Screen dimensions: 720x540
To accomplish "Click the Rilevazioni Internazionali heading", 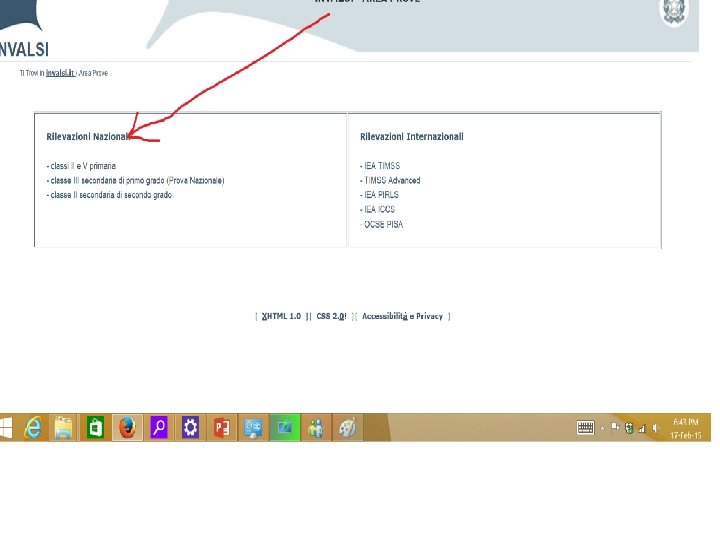I will (x=412, y=137).
